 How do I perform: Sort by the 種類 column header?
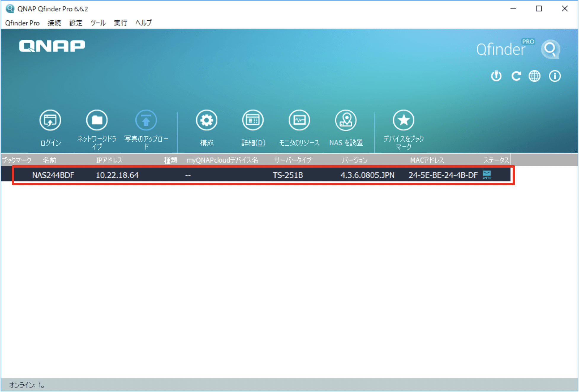[171, 160]
